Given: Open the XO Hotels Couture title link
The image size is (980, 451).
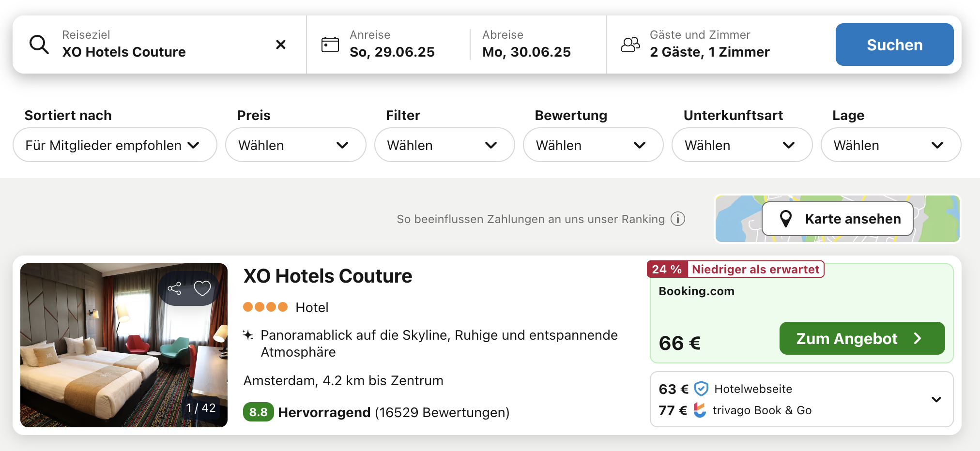Looking at the screenshot, I should pos(328,276).
